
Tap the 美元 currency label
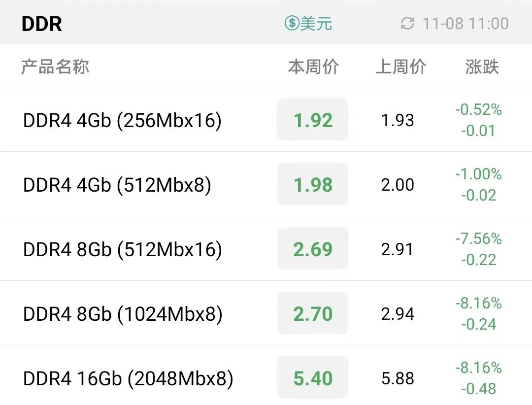tap(316, 24)
